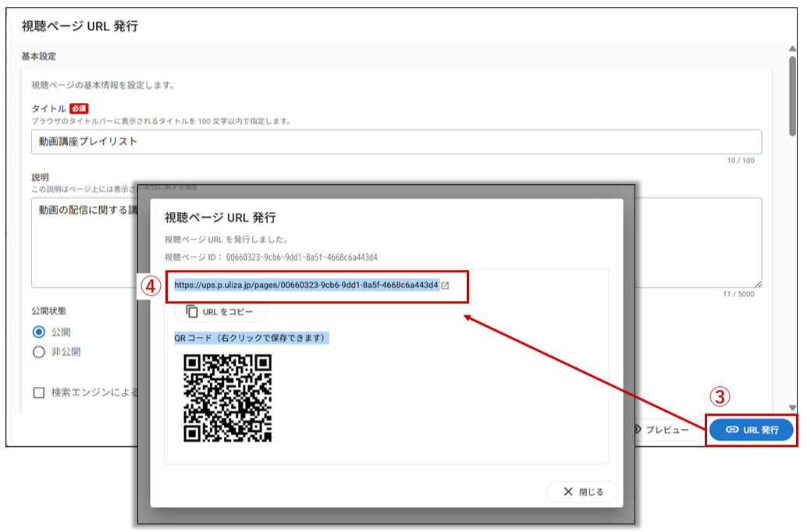Grab the description textarea resize handle
Screen dimensions: 807x532
[758, 284]
